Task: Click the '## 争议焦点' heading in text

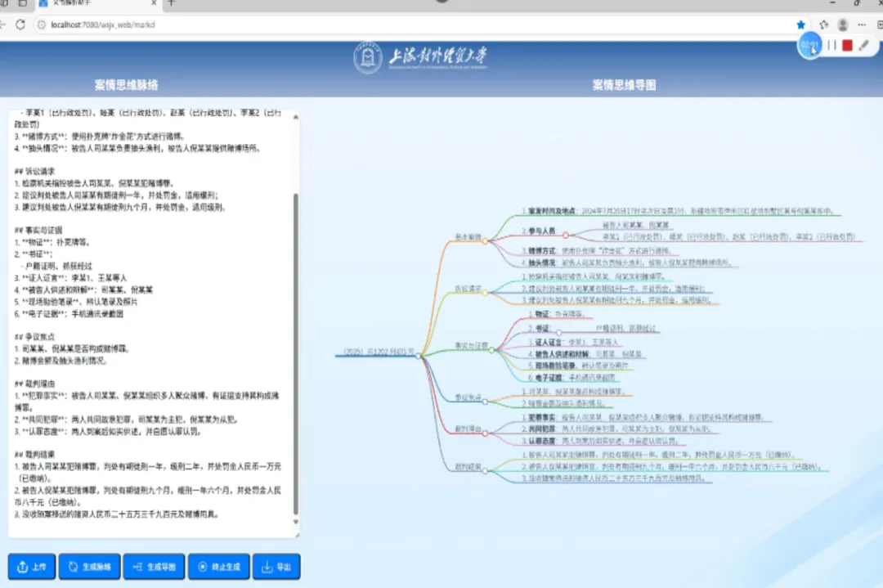Action: (x=35, y=337)
